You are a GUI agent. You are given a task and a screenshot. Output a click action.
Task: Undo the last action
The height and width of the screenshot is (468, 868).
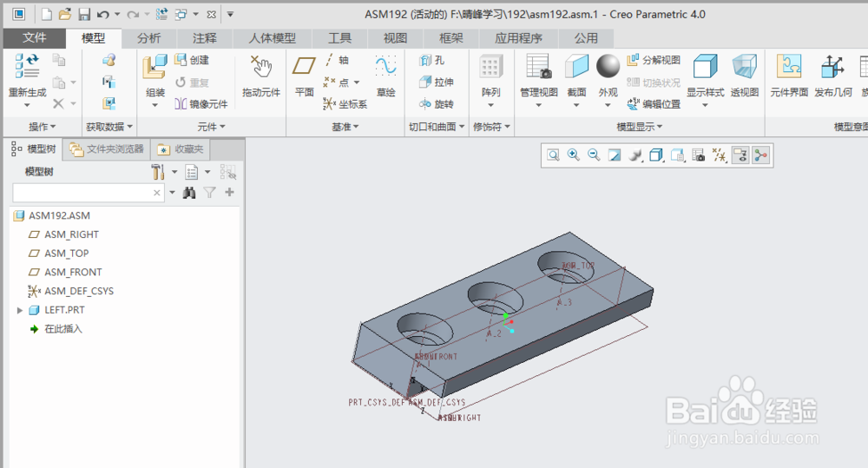point(103,15)
